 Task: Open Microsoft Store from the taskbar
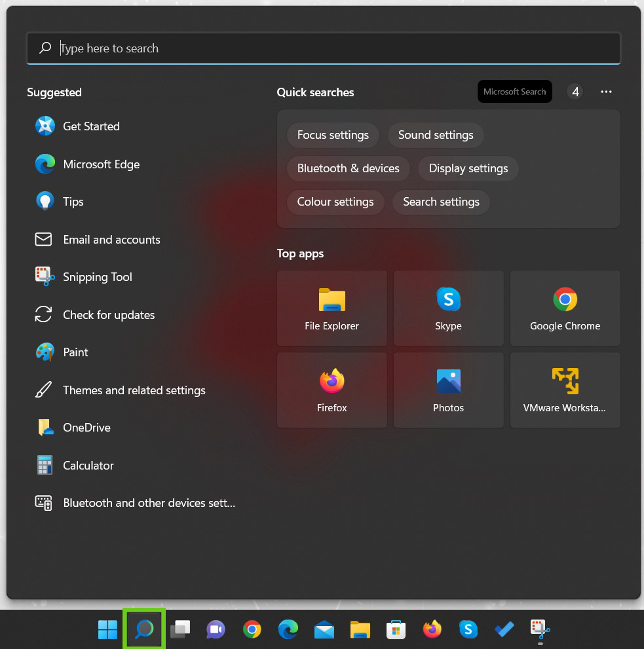pyautogui.click(x=395, y=629)
